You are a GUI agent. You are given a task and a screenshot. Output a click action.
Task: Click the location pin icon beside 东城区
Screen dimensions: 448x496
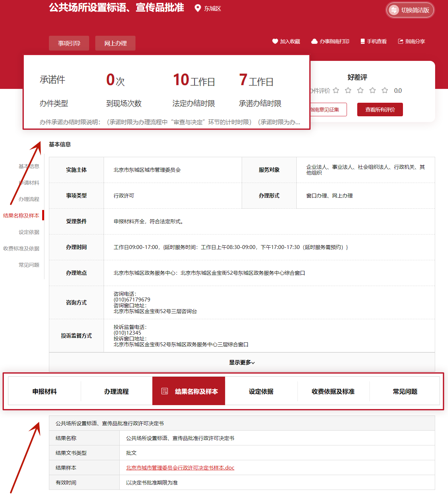198,8
